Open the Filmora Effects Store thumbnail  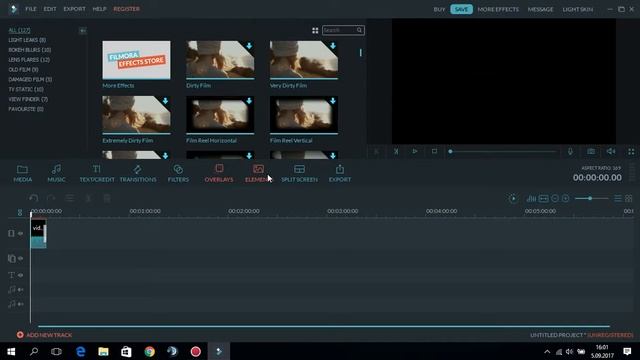(x=136, y=60)
